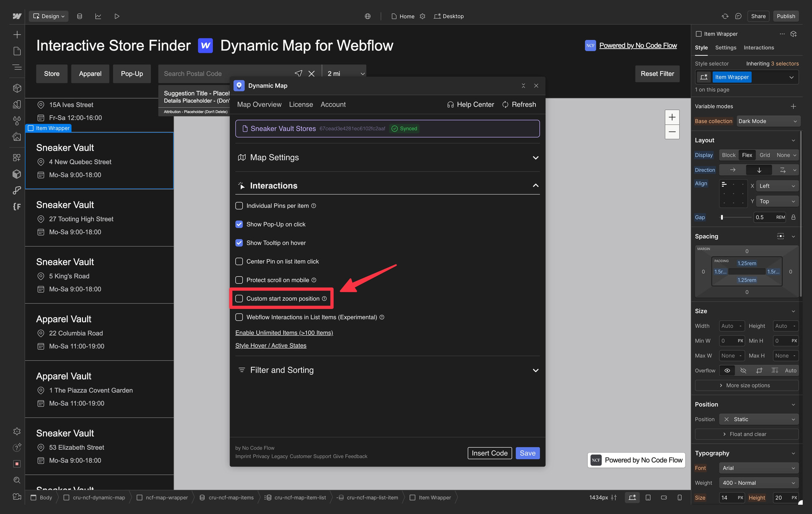Open the Insights chart icon in top bar
The height and width of the screenshot is (514, 812).
click(x=98, y=16)
